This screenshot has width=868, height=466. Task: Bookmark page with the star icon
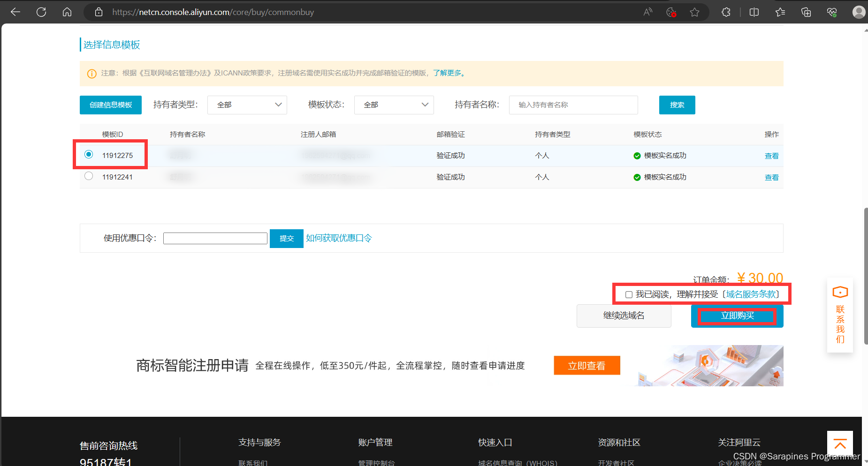click(694, 12)
